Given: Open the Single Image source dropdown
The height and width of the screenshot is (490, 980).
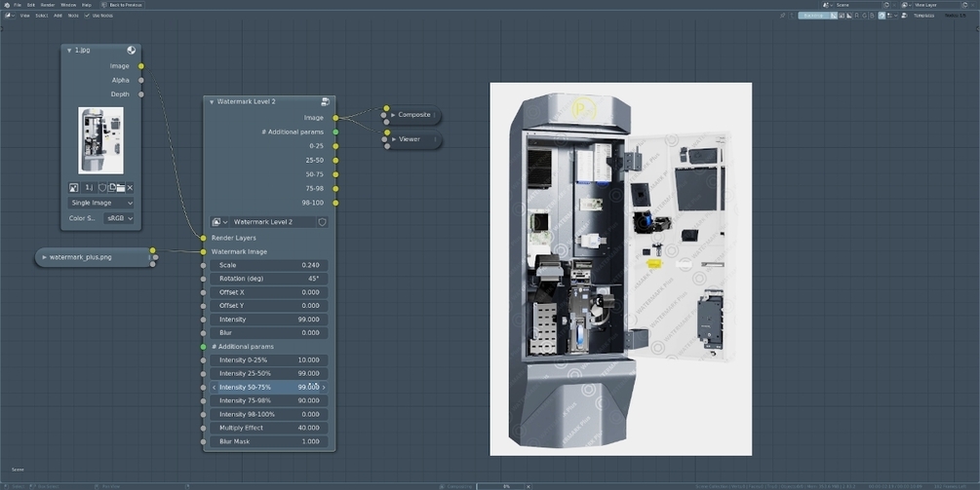Looking at the screenshot, I should pos(100,203).
